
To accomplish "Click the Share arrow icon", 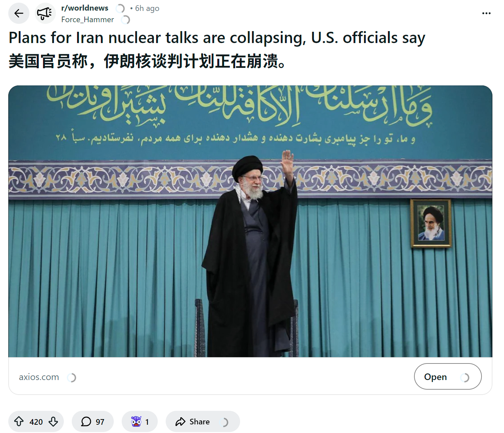I will tap(180, 421).
